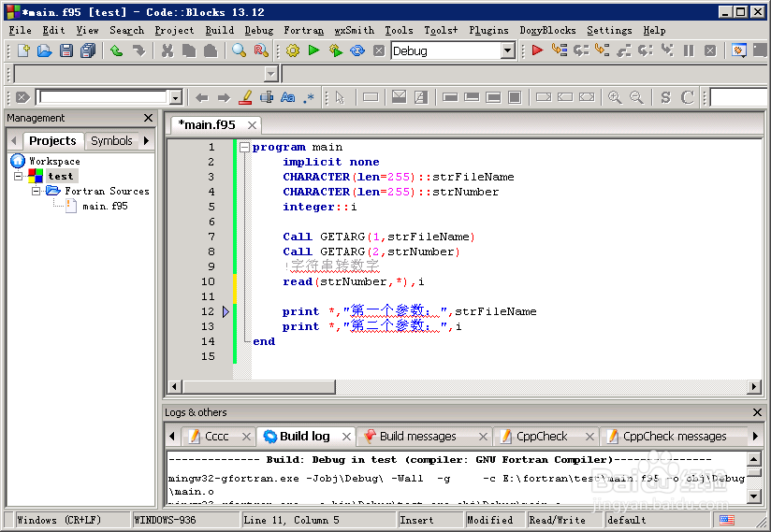Show more Management tabs right arrow
This screenshot has width=771, height=532.
point(146,140)
